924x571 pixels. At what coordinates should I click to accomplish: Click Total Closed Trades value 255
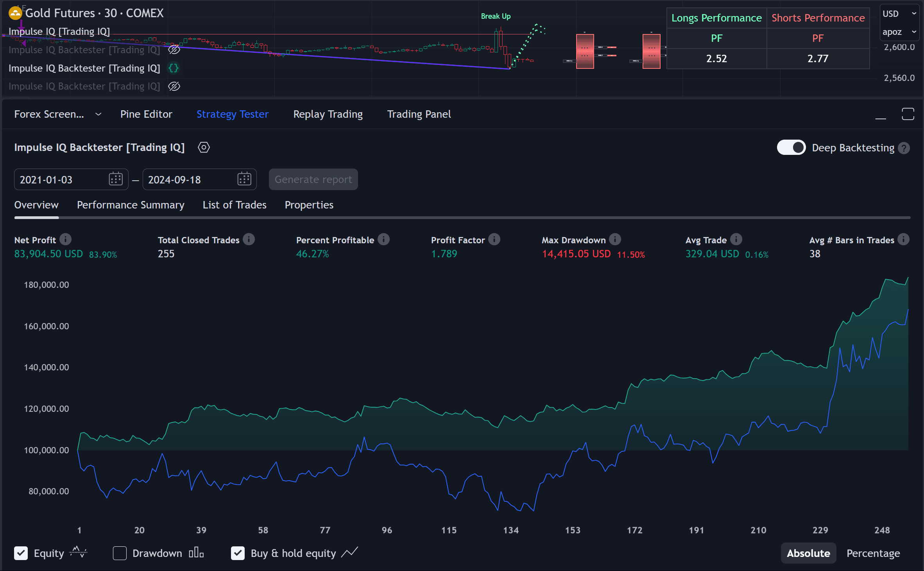coord(166,254)
